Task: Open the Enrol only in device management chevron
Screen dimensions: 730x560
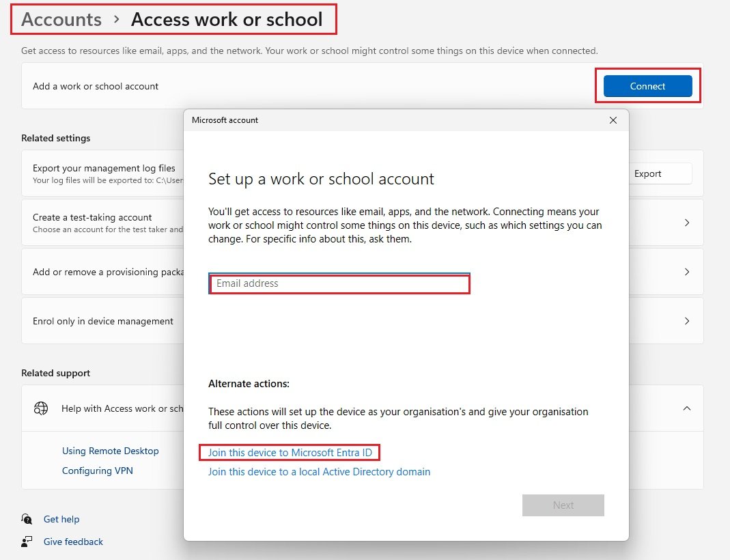Action: pyautogui.click(x=687, y=321)
